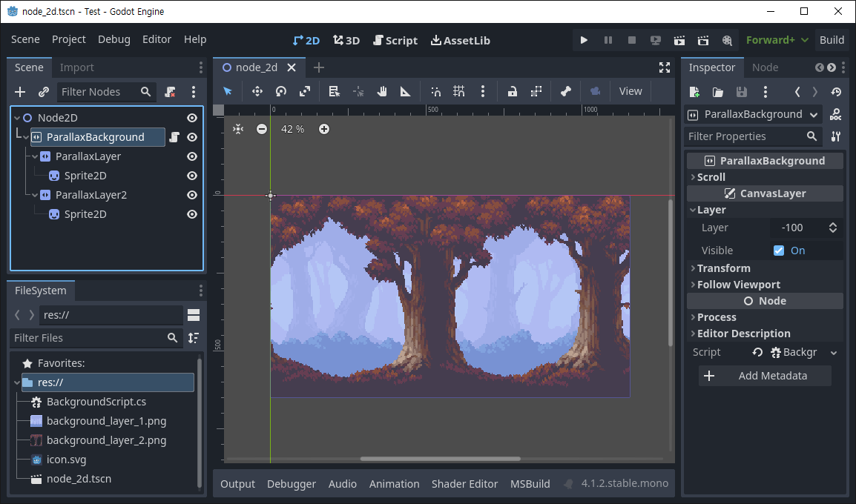Run the project with play button
Screen dimensions: 856x504
tap(584, 40)
